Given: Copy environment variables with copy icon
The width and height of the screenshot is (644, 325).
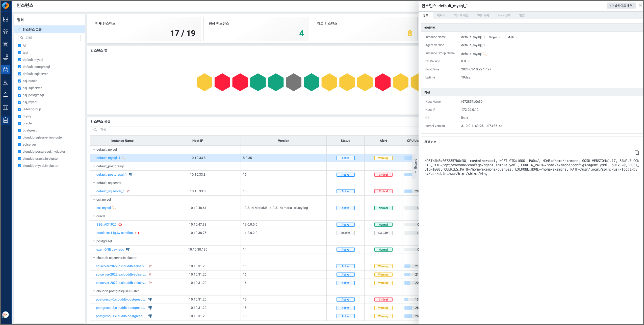Looking at the screenshot, I should click(637, 152).
